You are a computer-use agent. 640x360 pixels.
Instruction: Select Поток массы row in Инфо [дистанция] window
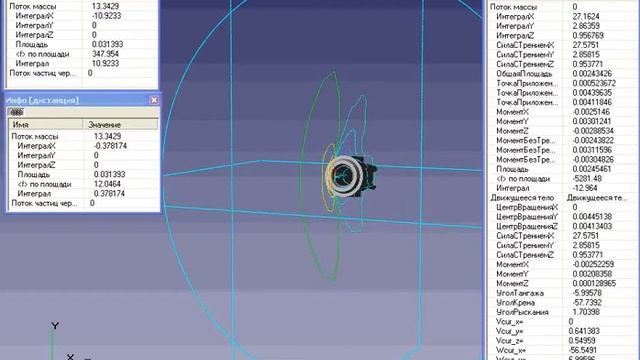pos(83,136)
